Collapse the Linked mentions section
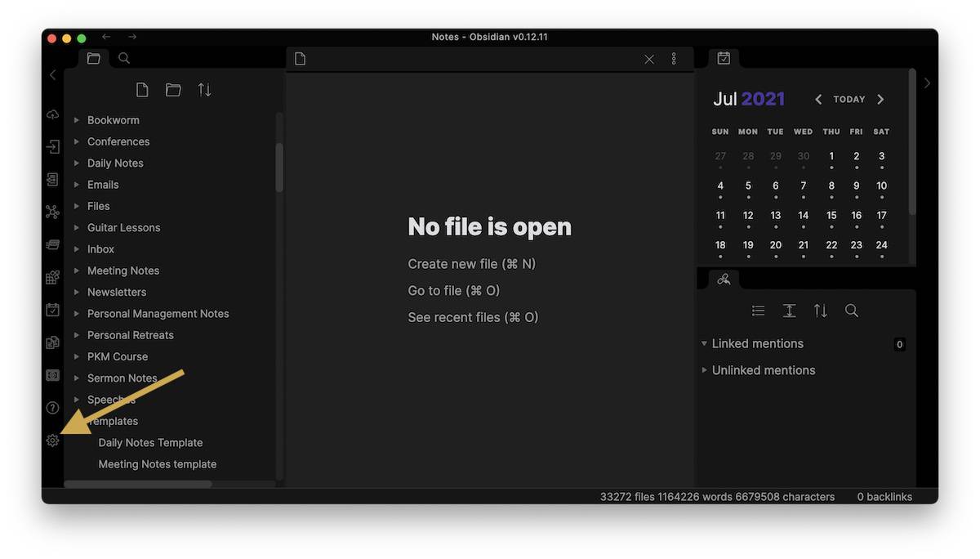Image resolution: width=980 pixels, height=559 pixels. [704, 344]
